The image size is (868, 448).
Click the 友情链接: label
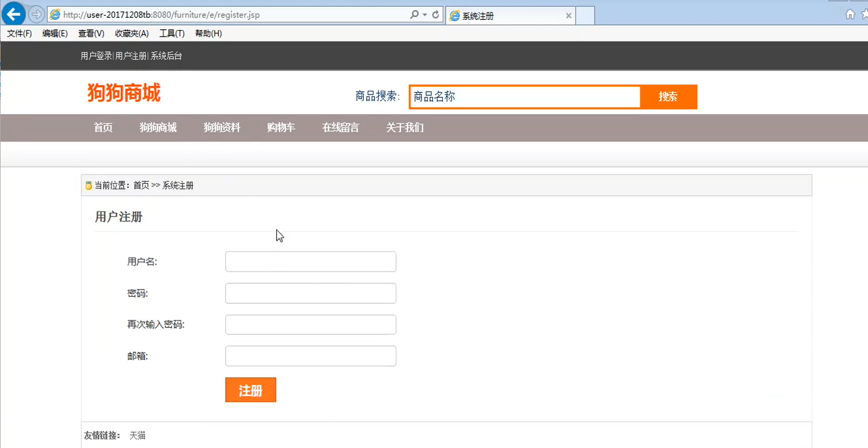[x=102, y=435]
